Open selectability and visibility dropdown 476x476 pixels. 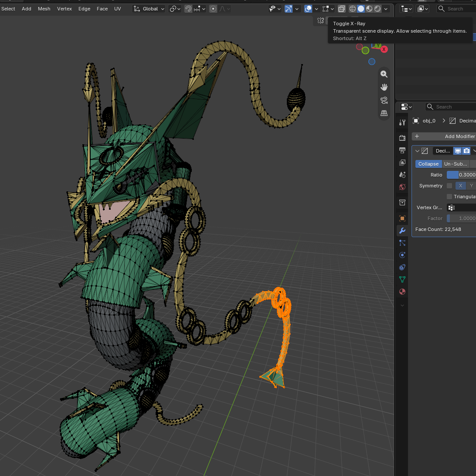(275, 9)
